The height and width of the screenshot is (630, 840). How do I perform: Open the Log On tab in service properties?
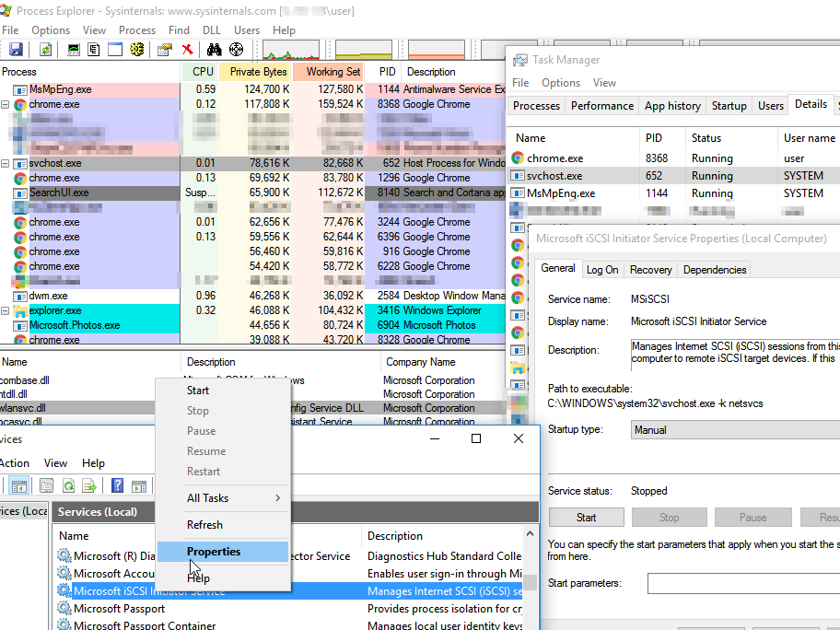coord(602,270)
